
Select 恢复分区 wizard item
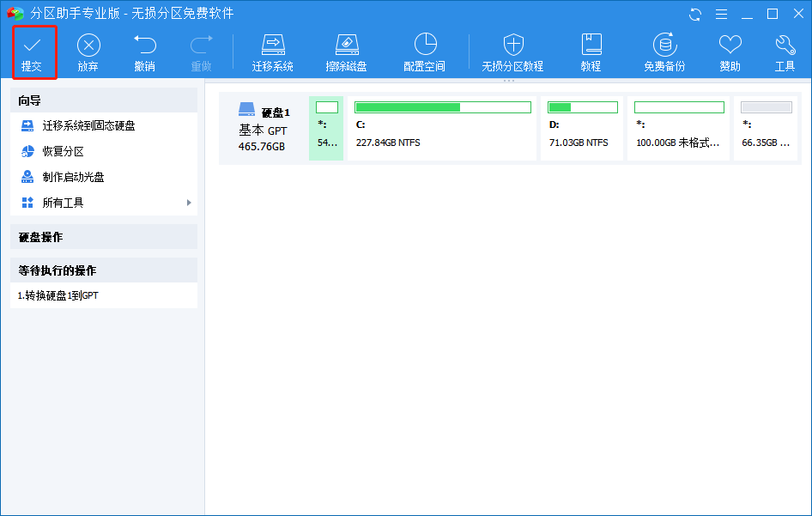pyautogui.click(x=104, y=151)
